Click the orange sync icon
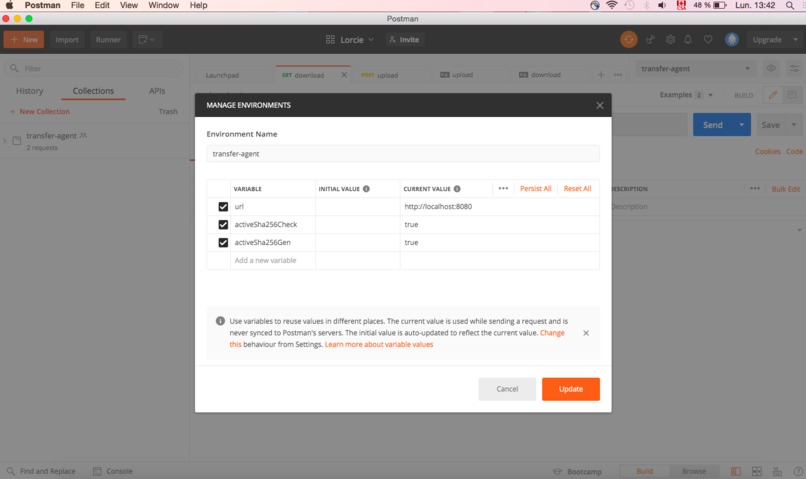 (x=629, y=40)
